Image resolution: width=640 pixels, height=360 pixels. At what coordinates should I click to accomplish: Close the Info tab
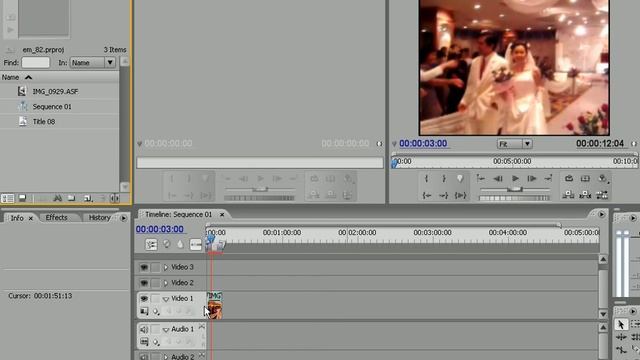coord(30,218)
